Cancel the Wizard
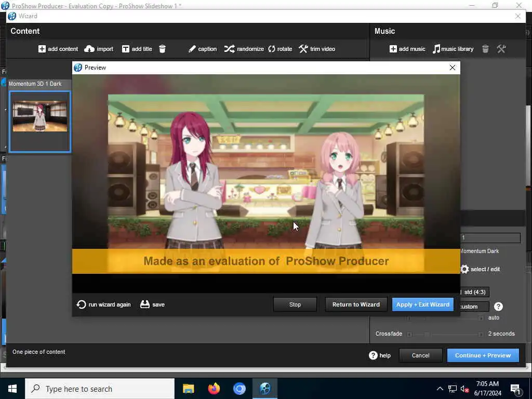Viewport: 532px width, 399px height. coord(421,355)
